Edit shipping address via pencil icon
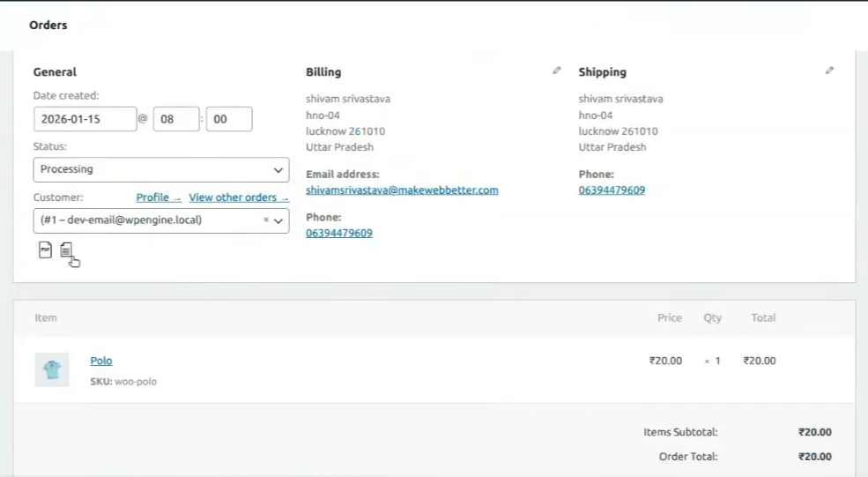Image resolution: width=868 pixels, height=477 pixels. point(829,71)
